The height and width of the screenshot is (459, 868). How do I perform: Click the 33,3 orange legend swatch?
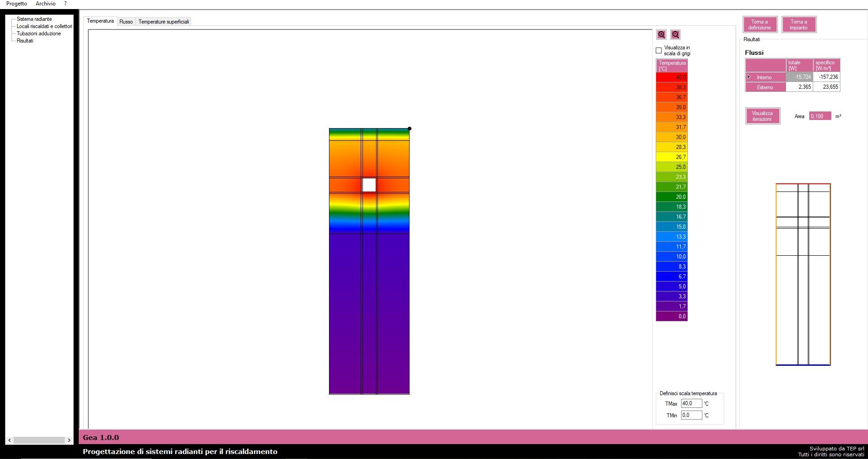(x=672, y=117)
